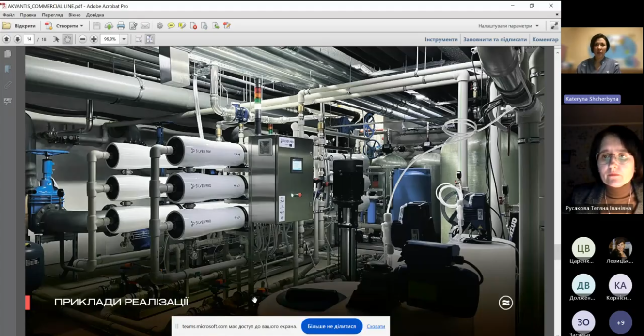
Task: Expand the Створити dropdown
Action: 81,26
